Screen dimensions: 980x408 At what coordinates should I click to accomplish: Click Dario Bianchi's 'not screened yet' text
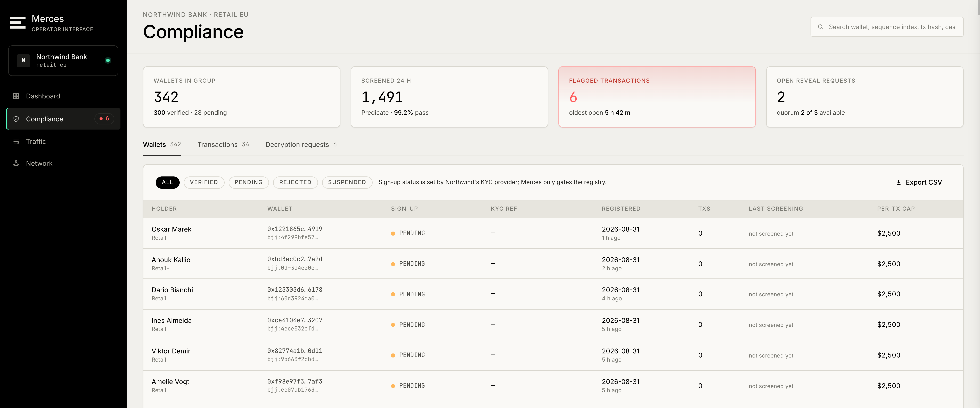[771, 295]
